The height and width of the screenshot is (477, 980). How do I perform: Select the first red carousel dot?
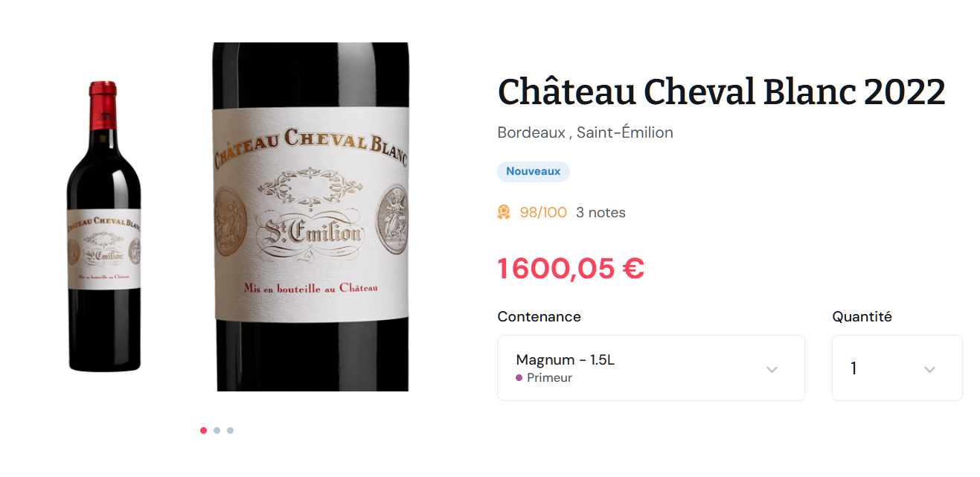click(x=203, y=430)
